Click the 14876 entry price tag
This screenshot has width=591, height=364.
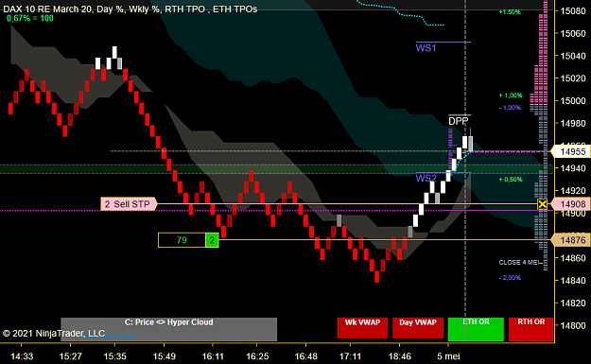(572, 239)
